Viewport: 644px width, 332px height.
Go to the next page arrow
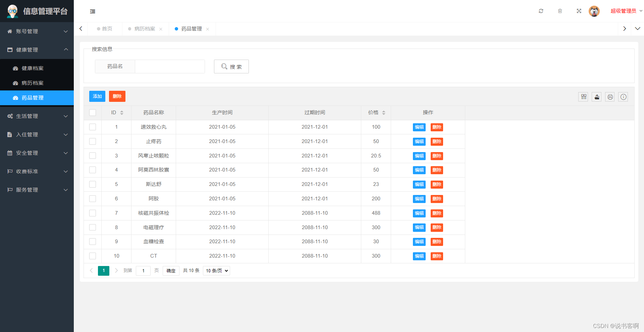(116, 270)
